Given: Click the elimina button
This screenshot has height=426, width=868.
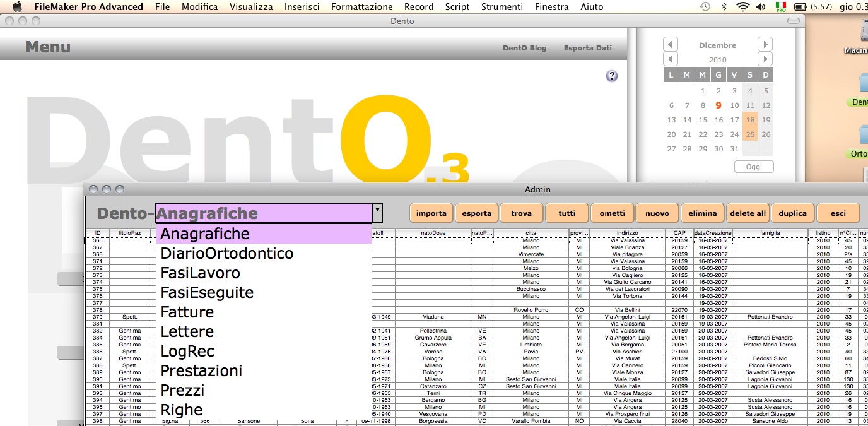Looking at the screenshot, I should coord(703,213).
